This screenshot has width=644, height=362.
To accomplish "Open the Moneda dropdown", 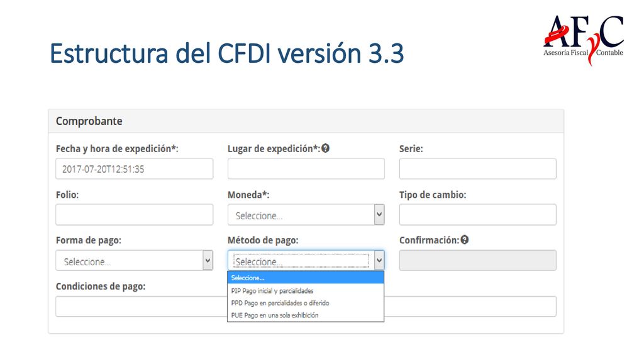I will coord(306,215).
